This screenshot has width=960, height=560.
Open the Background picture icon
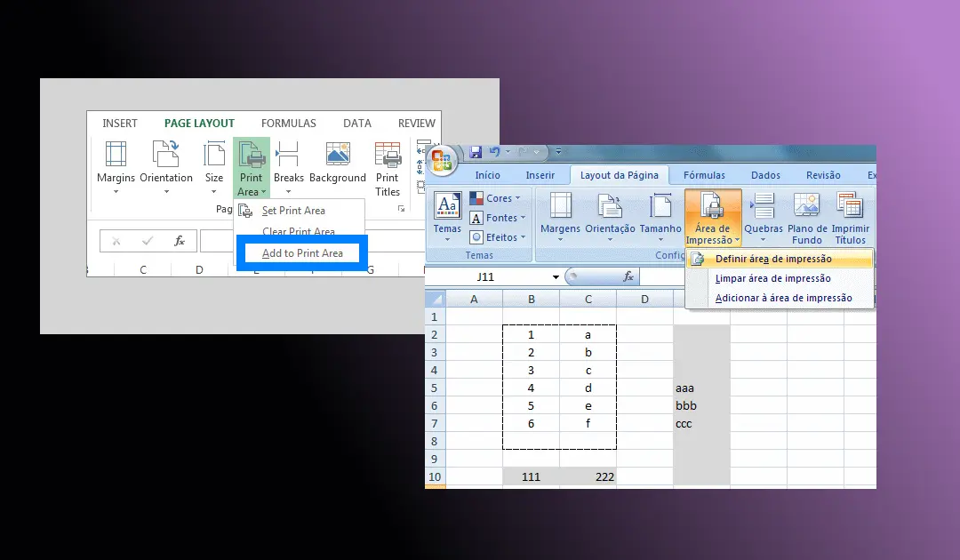tap(338, 154)
